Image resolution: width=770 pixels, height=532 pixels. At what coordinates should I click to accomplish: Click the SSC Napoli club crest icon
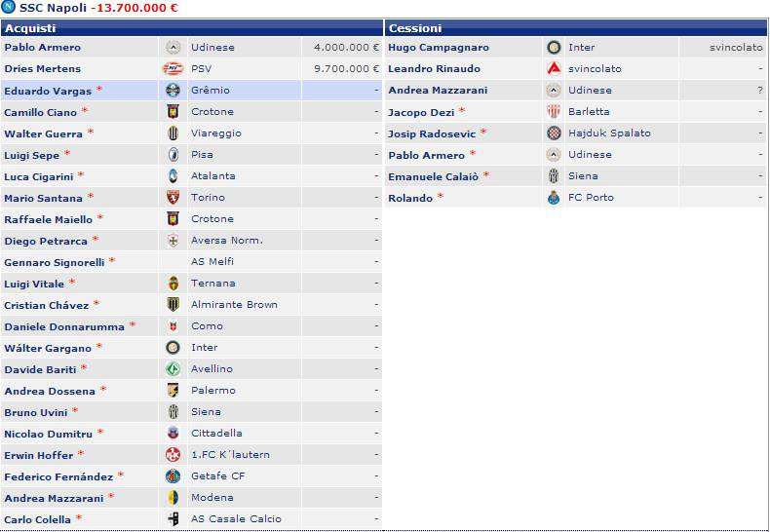click(10, 8)
